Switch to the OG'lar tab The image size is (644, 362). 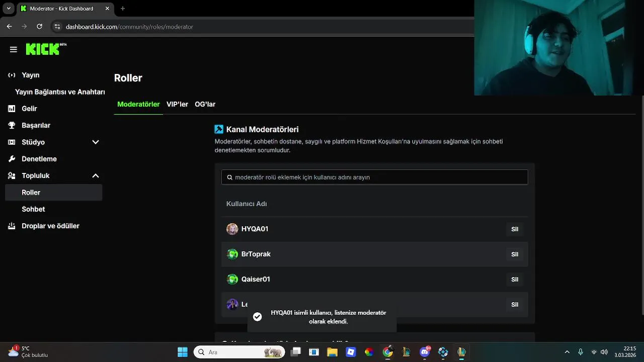click(205, 104)
